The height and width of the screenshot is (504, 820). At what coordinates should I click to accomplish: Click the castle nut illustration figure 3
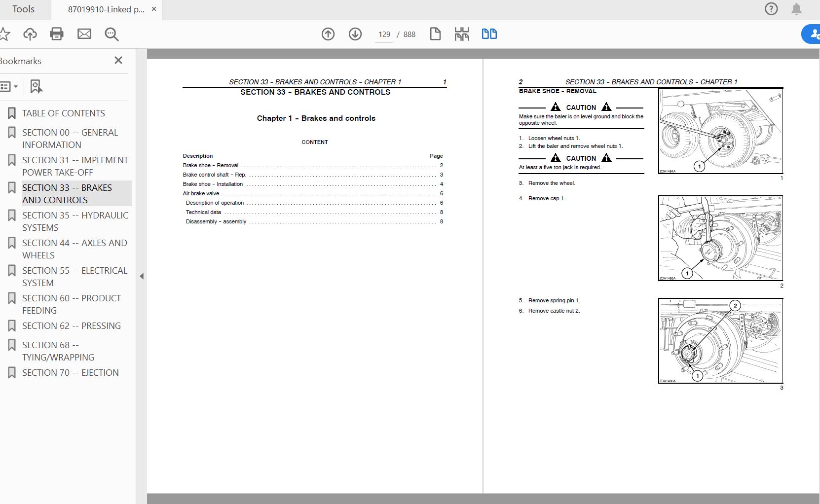coord(720,341)
